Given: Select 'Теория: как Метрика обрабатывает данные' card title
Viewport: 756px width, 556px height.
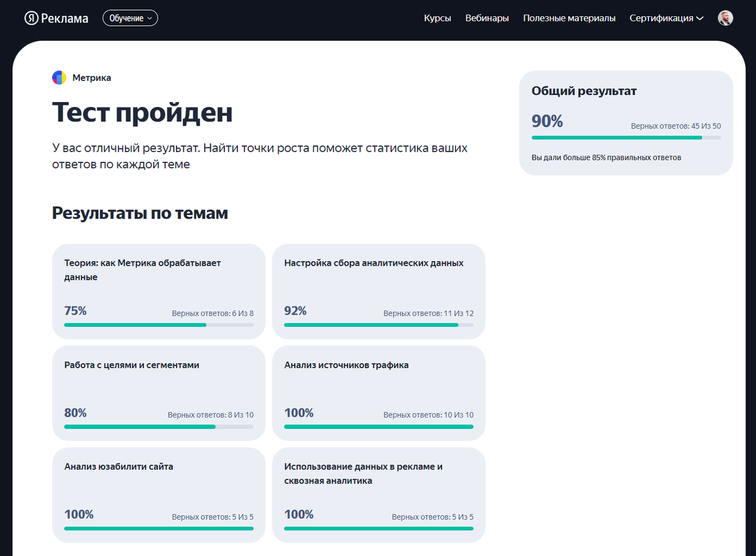Looking at the screenshot, I should (x=142, y=270).
